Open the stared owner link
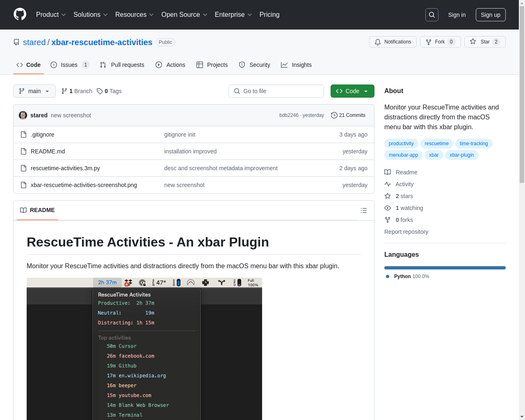The width and height of the screenshot is (525, 420). [34, 42]
